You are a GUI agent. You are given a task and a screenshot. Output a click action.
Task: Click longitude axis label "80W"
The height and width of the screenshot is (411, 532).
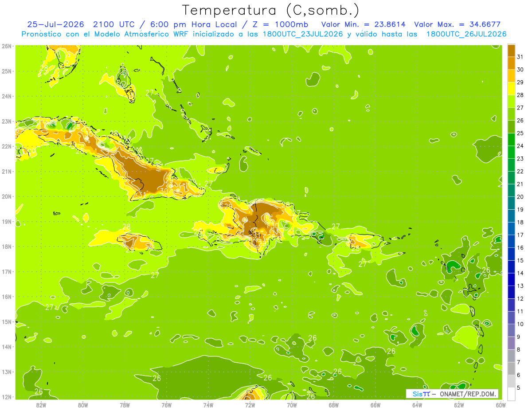point(83,405)
